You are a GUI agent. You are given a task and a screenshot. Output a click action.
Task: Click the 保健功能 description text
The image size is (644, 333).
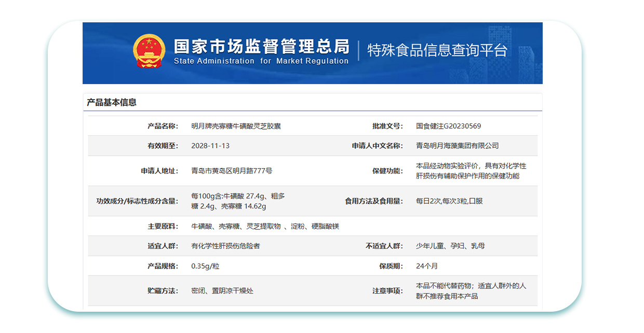[471, 171]
